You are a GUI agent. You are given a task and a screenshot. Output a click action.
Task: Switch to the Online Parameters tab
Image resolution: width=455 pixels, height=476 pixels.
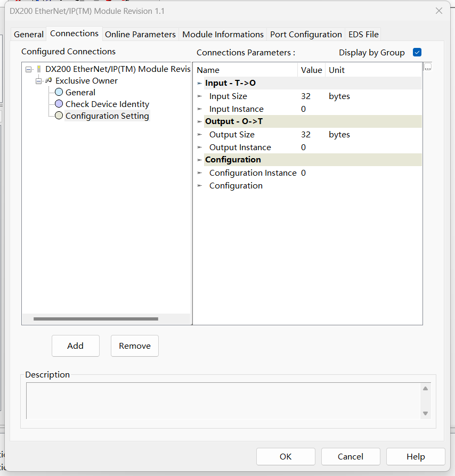[x=140, y=35]
